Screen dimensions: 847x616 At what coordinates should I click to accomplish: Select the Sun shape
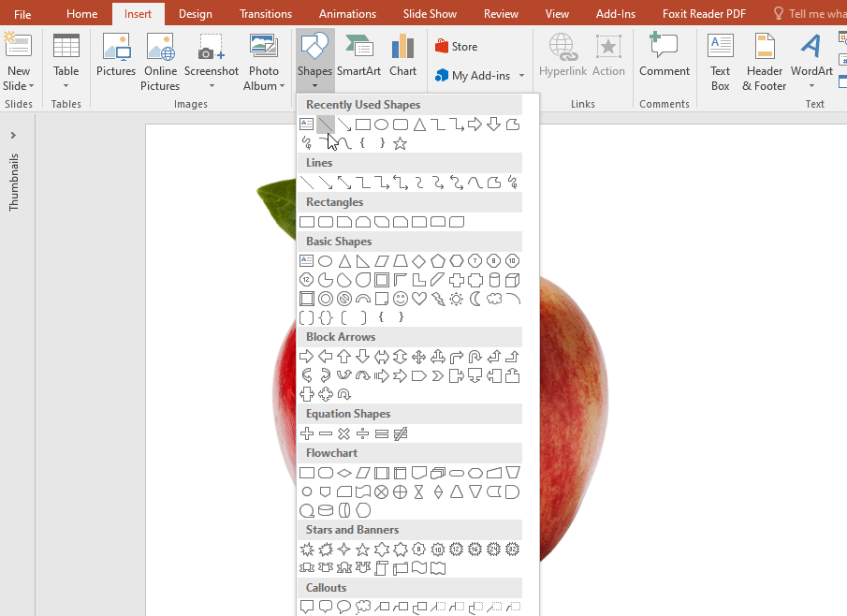point(457,299)
